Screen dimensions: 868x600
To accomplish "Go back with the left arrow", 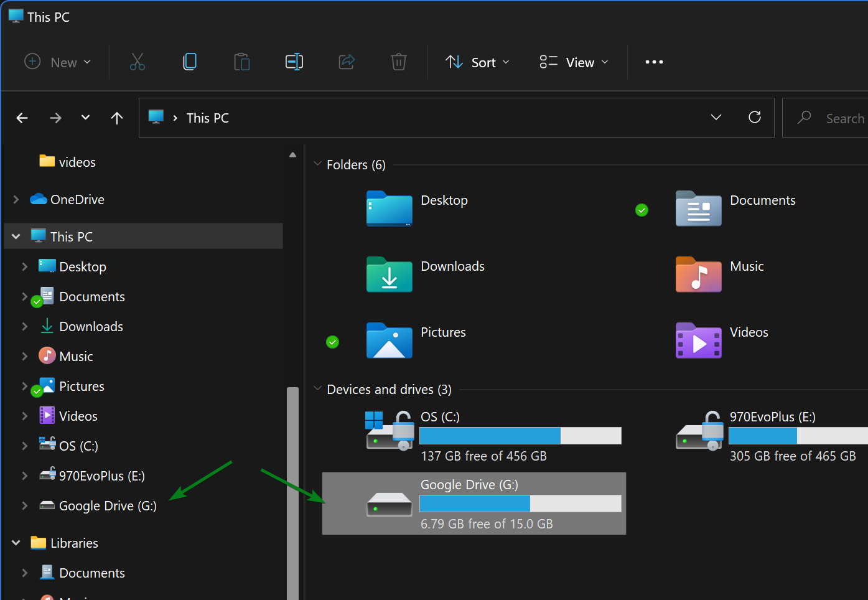I will pyautogui.click(x=22, y=118).
